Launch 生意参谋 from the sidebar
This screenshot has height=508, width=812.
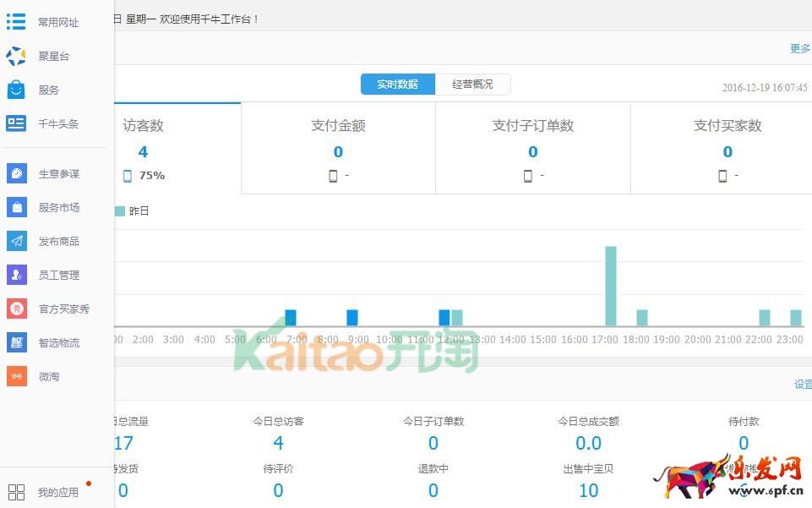16,173
